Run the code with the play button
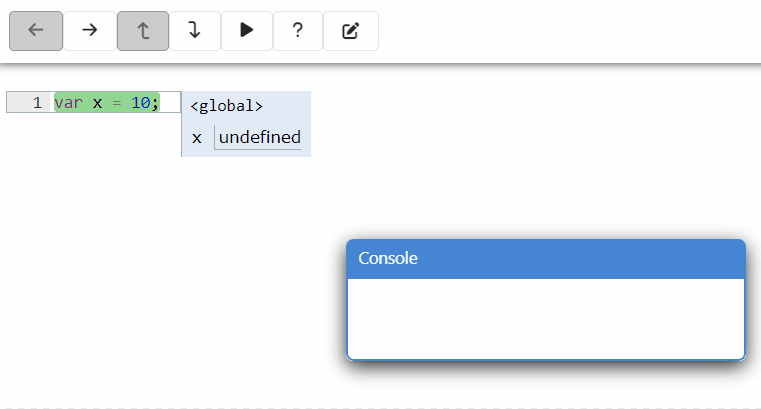The width and height of the screenshot is (761, 409). (246, 31)
